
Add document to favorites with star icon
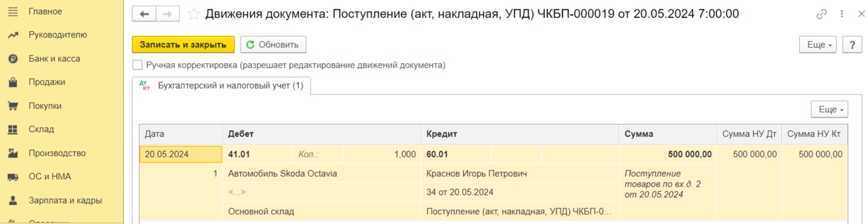coord(194,13)
